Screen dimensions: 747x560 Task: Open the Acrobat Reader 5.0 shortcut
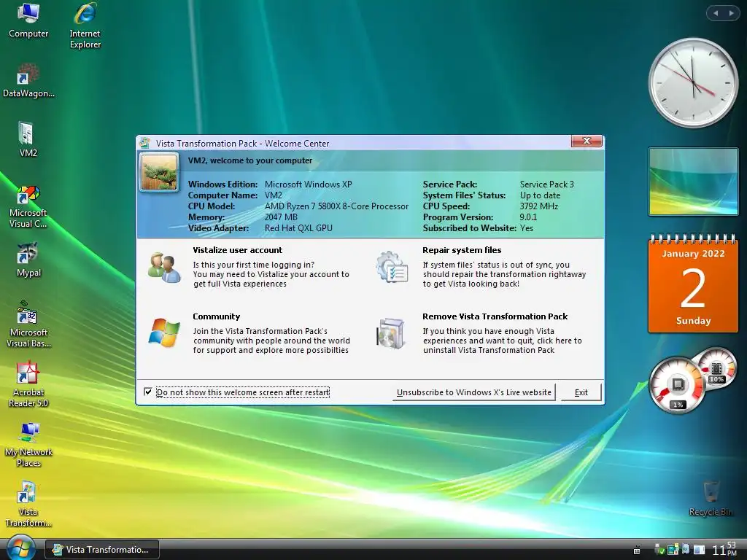28,385
